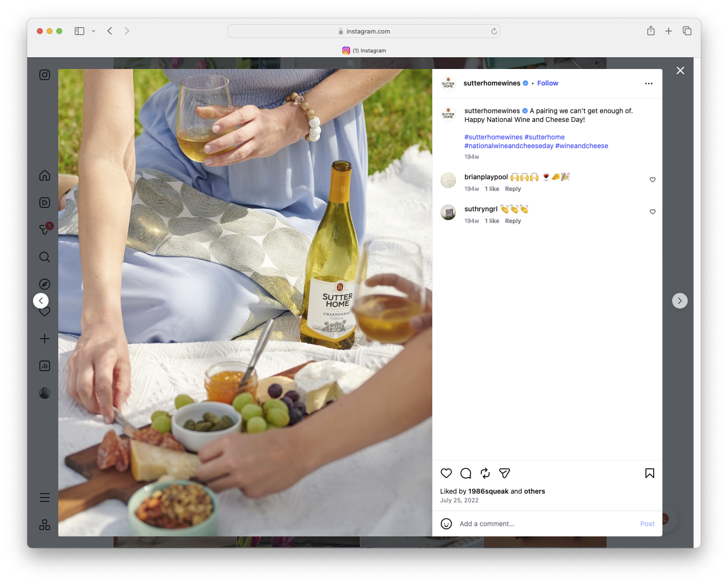Share the post via the paper plane icon
The width and height of the screenshot is (728, 584).
point(504,473)
